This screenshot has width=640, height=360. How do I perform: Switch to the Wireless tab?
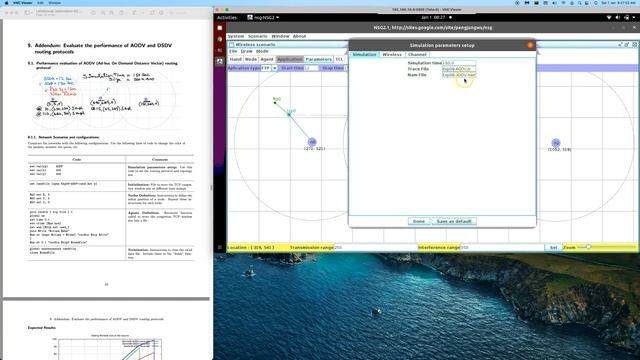coord(392,54)
